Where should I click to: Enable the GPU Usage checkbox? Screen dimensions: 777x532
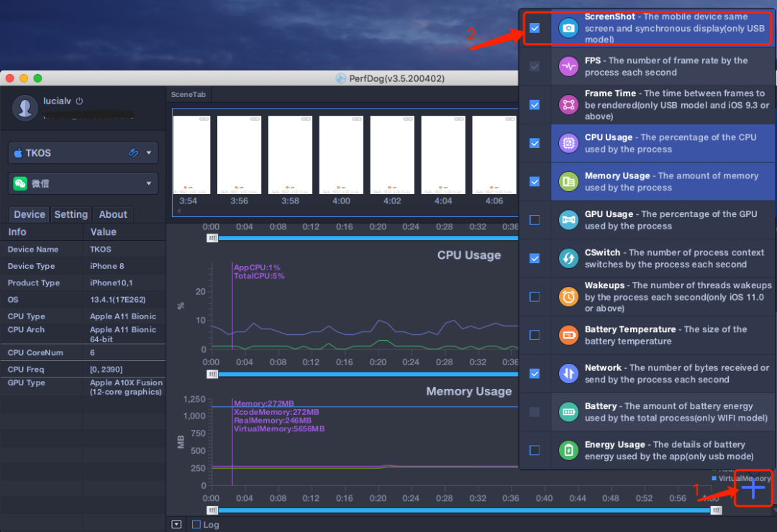pyautogui.click(x=535, y=220)
